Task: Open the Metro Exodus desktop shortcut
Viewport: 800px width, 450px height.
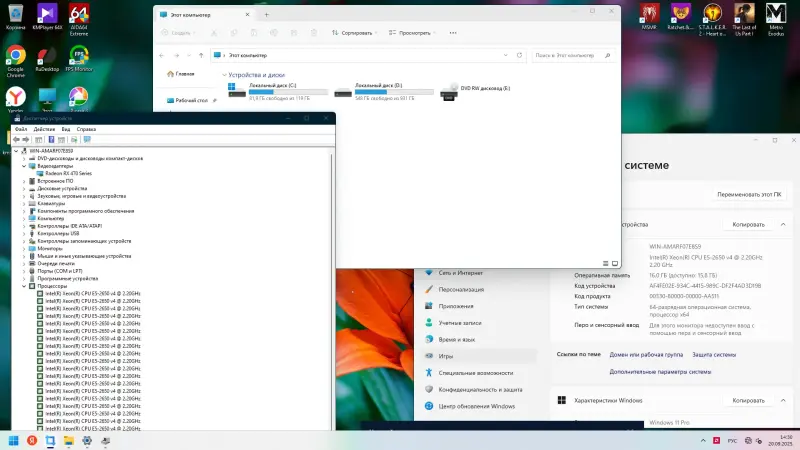Action: coord(776,20)
